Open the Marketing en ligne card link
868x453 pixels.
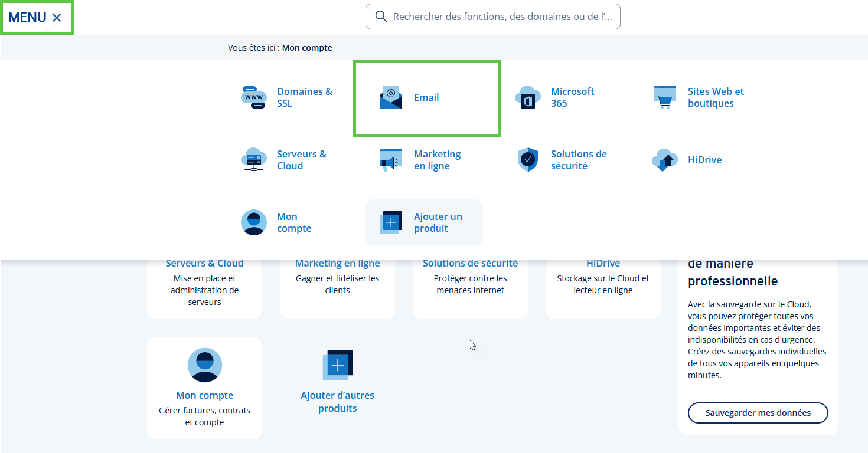pyautogui.click(x=337, y=263)
